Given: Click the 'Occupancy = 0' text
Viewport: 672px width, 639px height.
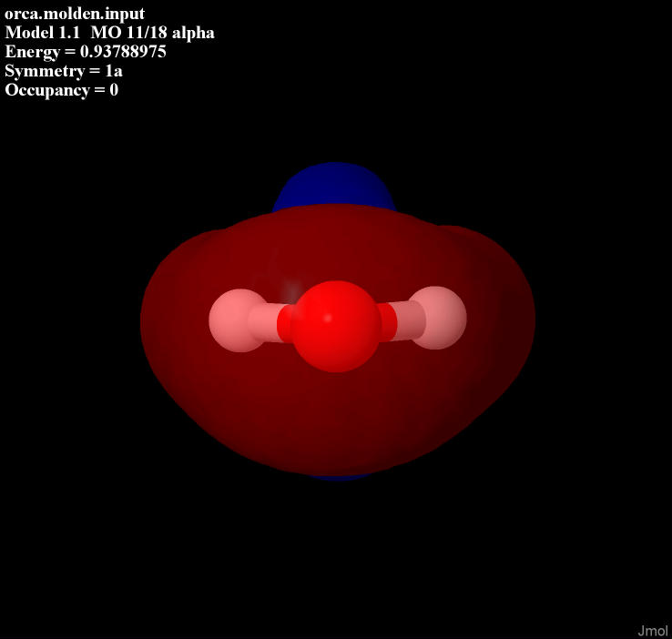Looking at the screenshot, I should click(x=61, y=90).
